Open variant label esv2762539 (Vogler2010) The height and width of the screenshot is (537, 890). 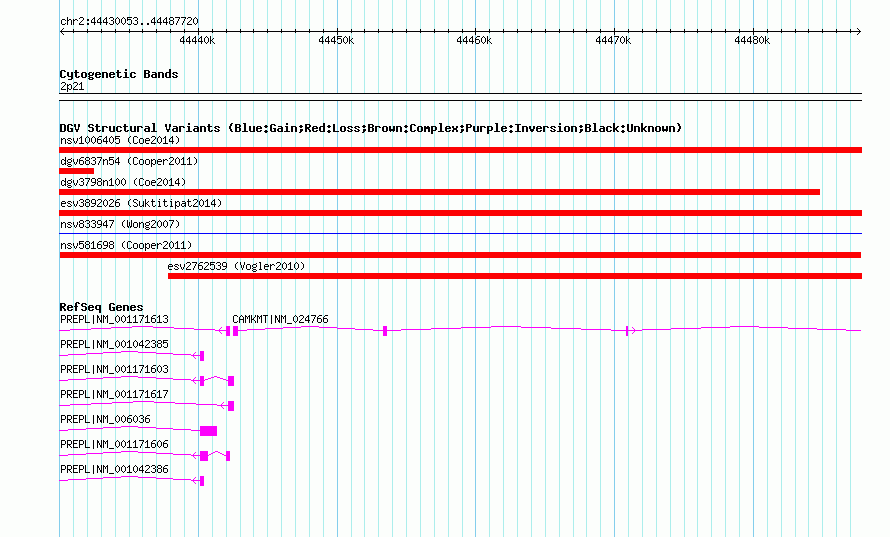pos(236,266)
